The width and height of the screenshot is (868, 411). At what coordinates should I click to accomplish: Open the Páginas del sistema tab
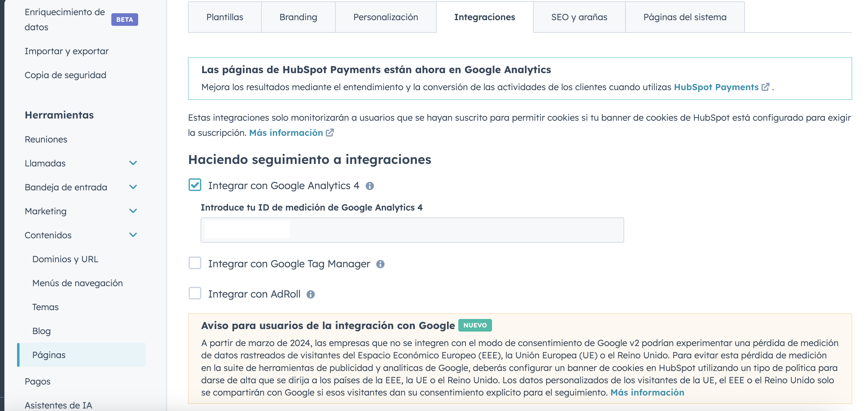tap(685, 17)
